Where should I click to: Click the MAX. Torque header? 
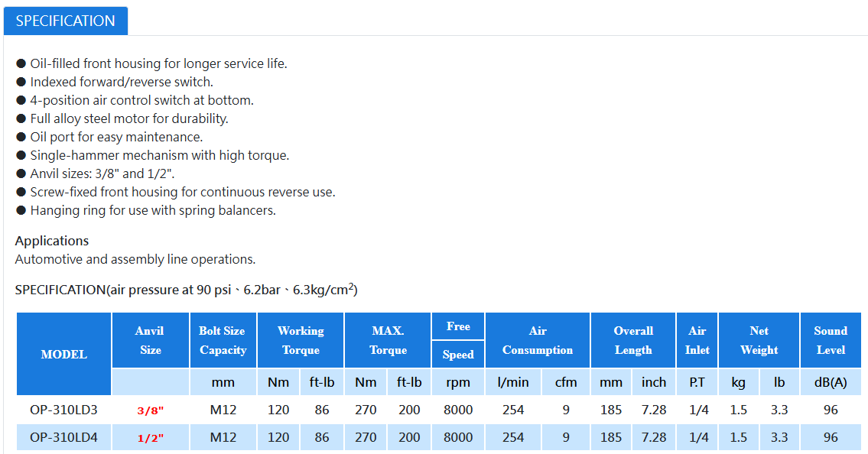[388, 340]
